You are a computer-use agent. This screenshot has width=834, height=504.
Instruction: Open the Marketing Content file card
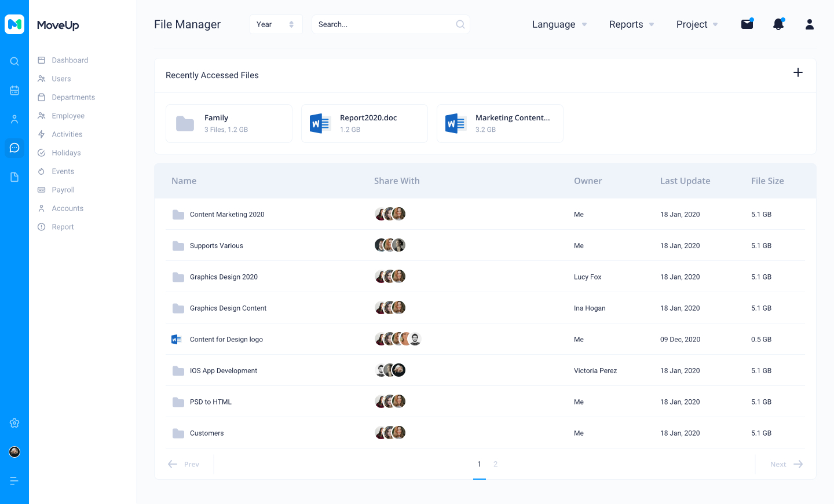(500, 123)
